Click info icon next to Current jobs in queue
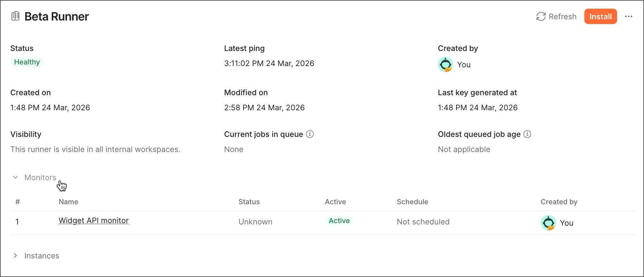This screenshot has width=644, height=277. tap(309, 134)
